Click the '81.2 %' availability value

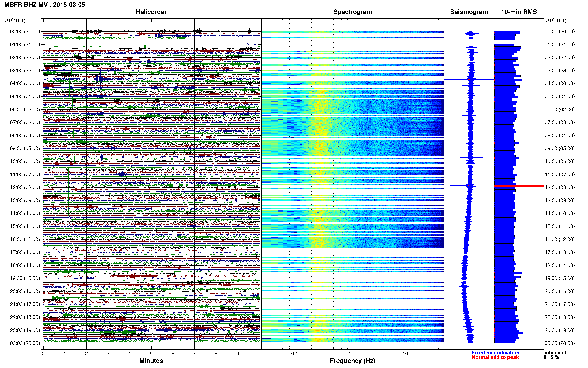[x=551, y=357]
